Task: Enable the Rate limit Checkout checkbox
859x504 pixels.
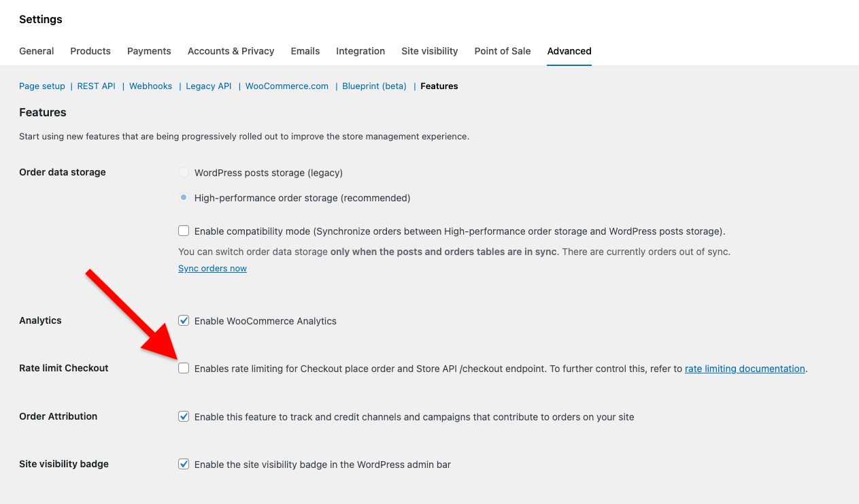Action: click(184, 368)
